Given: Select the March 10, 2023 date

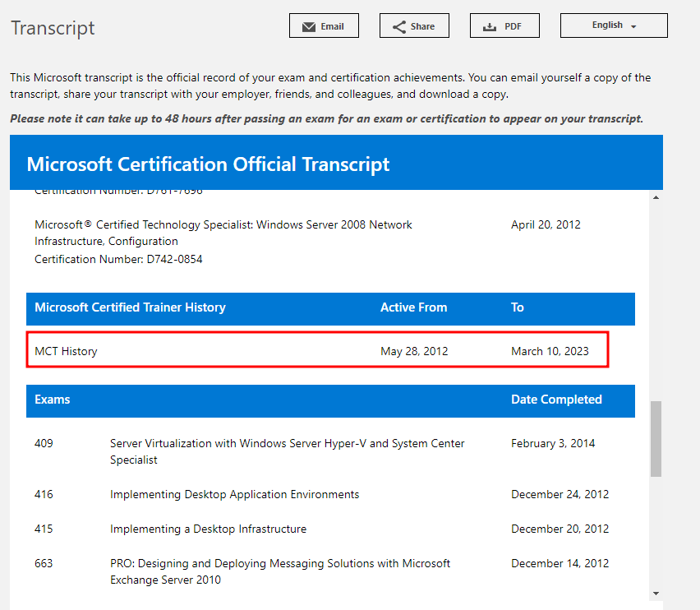Looking at the screenshot, I should tap(550, 351).
